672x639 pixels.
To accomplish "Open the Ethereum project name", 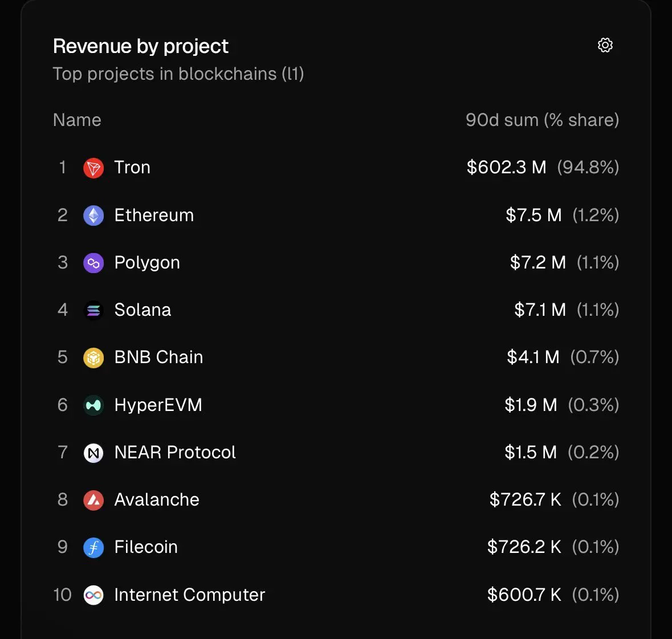I will (154, 215).
